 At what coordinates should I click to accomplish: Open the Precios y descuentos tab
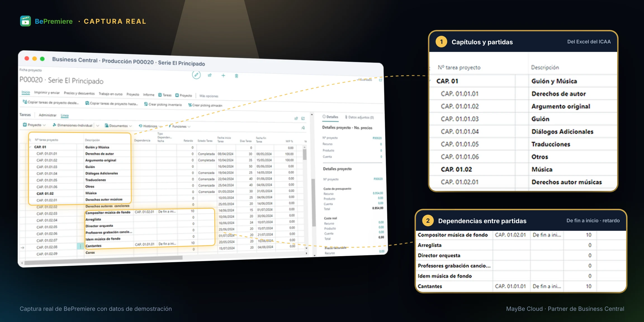point(79,93)
